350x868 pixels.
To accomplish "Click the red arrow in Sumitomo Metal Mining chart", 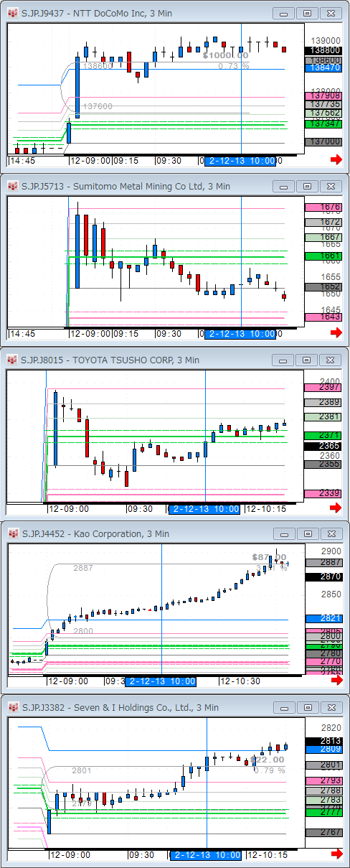I will click(x=336, y=333).
